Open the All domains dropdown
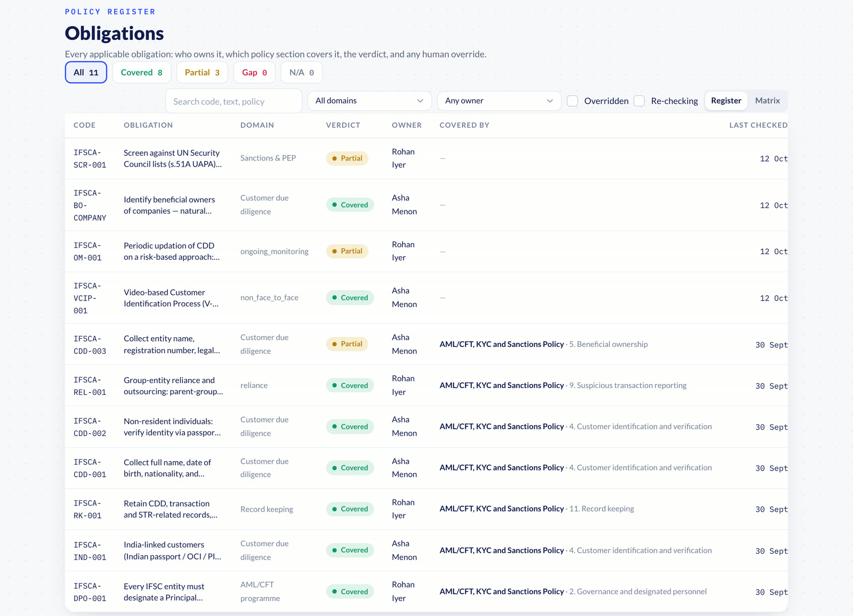The height and width of the screenshot is (616, 853). coord(369,101)
